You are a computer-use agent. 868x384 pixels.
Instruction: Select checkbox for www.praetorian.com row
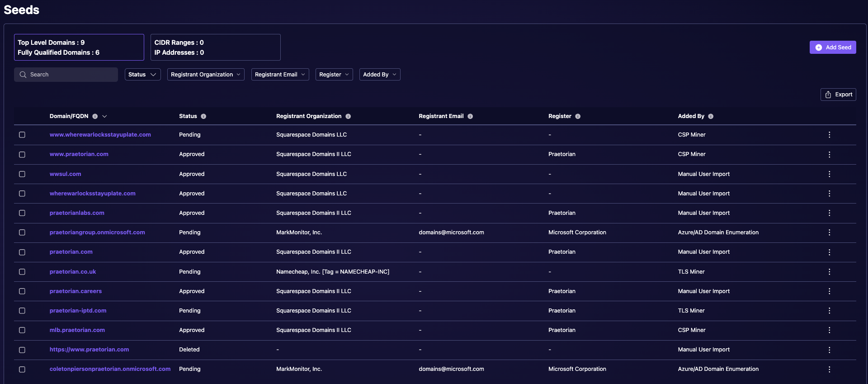point(22,155)
